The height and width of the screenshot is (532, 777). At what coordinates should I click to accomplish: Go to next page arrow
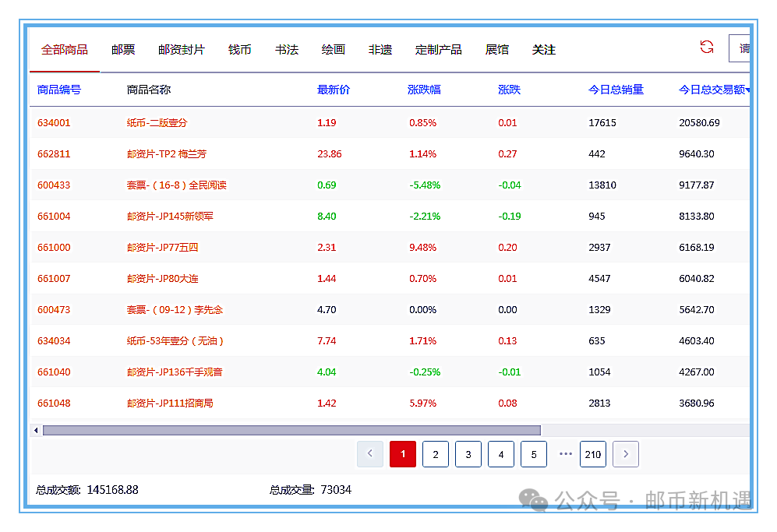(626, 454)
